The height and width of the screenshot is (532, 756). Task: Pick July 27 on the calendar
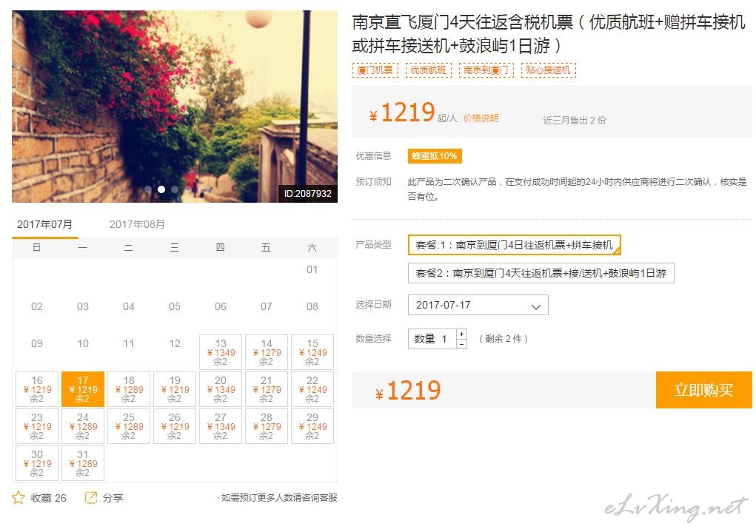(x=221, y=426)
